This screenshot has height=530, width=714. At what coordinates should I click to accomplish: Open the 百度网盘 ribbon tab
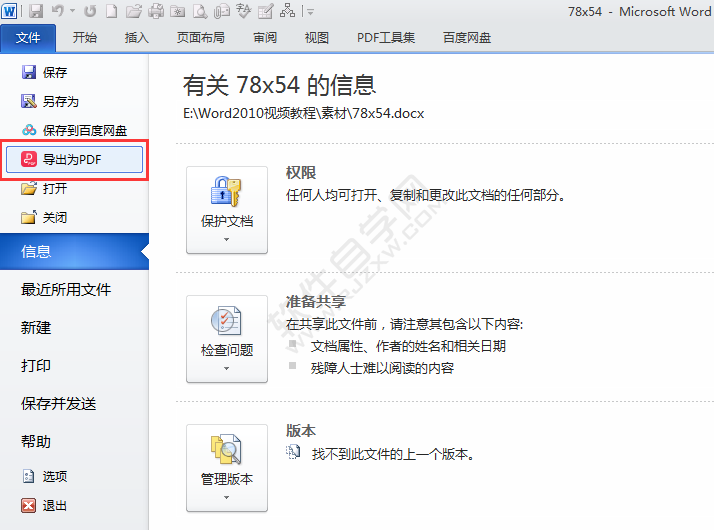(x=467, y=38)
